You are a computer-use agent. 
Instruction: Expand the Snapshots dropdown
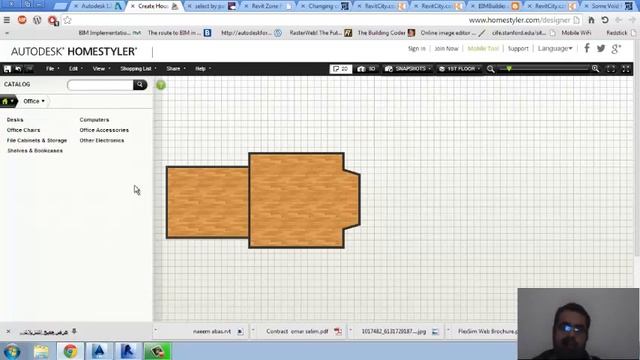point(408,69)
